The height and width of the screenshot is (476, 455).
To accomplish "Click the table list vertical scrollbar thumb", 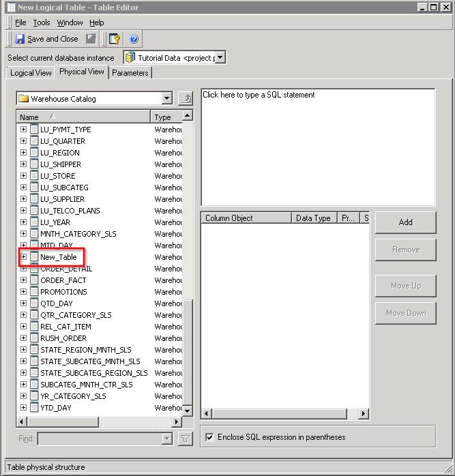I will pyautogui.click(x=188, y=352).
